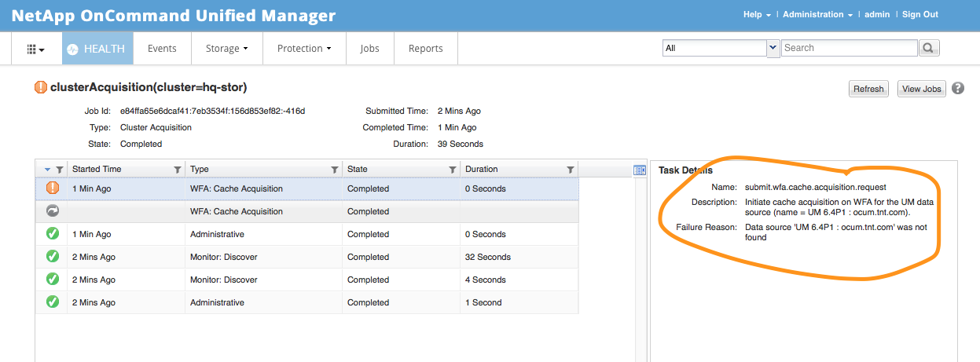Click NetApp OnCommand Unified Manager title

(x=173, y=15)
